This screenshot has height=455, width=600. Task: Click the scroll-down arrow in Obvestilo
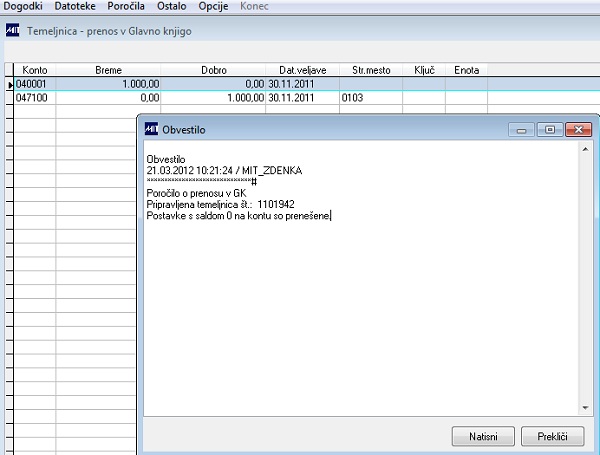point(585,408)
